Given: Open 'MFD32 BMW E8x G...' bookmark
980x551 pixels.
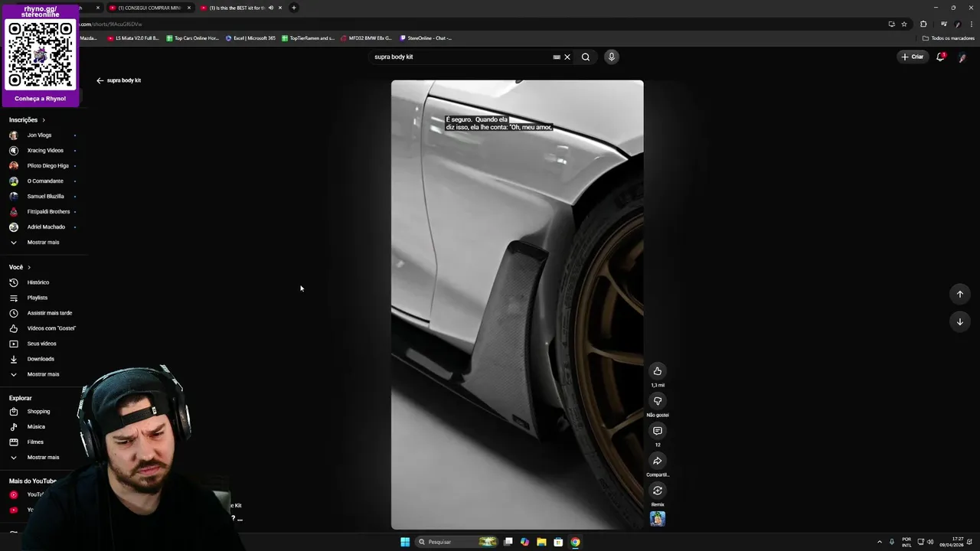Looking at the screenshot, I should [366, 38].
